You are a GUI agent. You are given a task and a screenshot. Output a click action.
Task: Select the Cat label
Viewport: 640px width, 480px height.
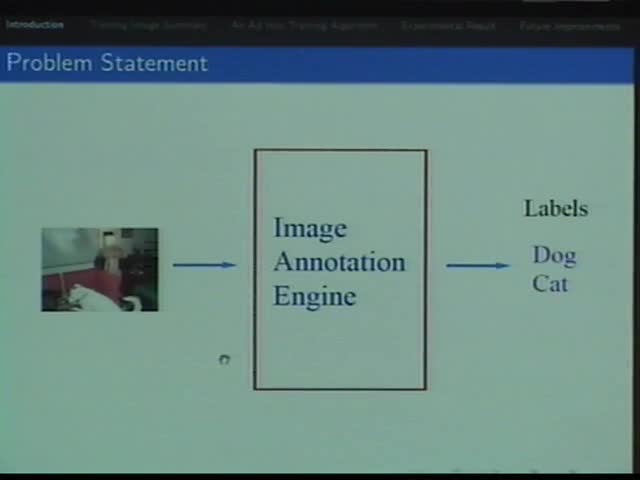point(550,284)
